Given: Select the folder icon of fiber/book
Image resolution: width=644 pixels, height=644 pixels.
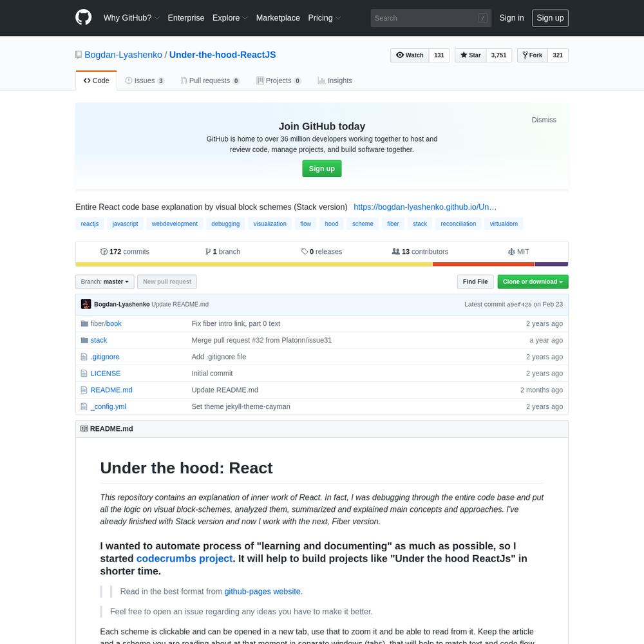Looking at the screenshot, I should [x=84, y=324].
